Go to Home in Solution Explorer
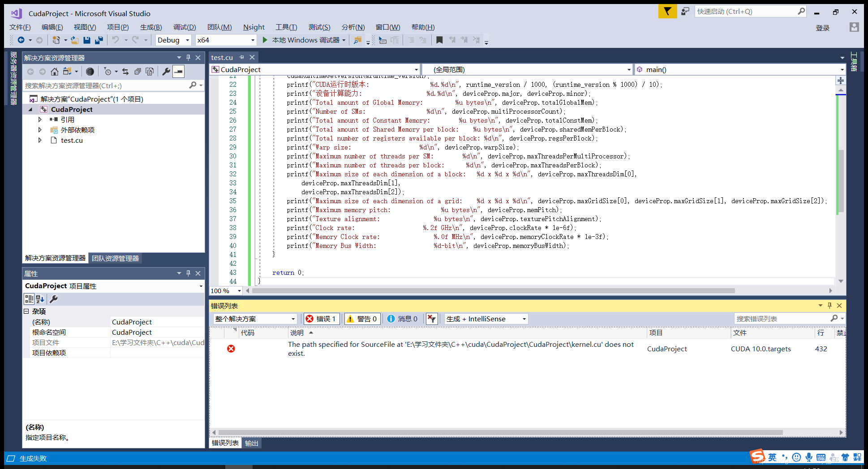 55,72
